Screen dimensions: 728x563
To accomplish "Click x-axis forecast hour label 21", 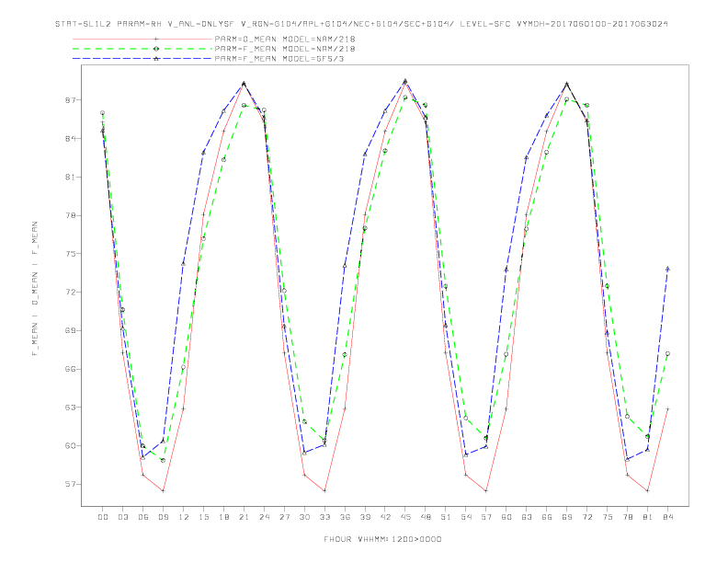I will tap(244, 517).
